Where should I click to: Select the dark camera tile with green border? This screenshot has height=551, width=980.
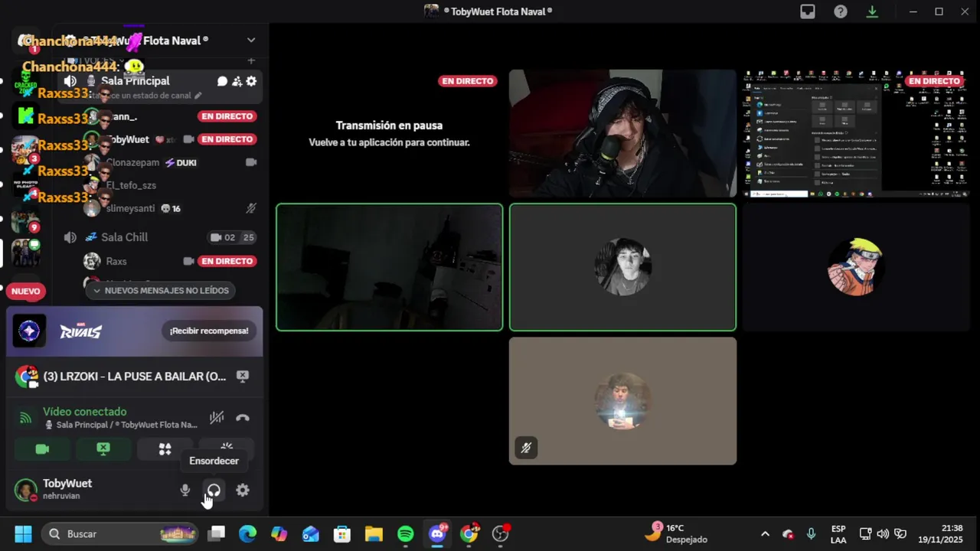[389, 267]
